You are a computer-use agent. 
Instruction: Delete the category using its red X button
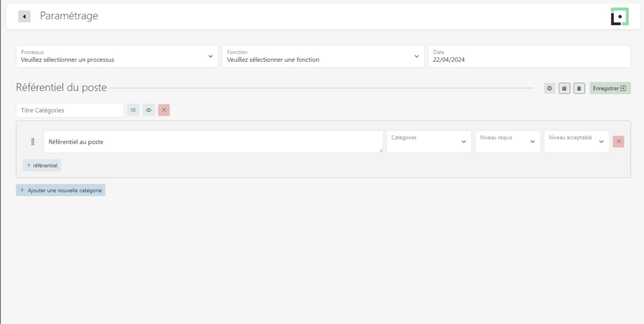click(164, 110)
